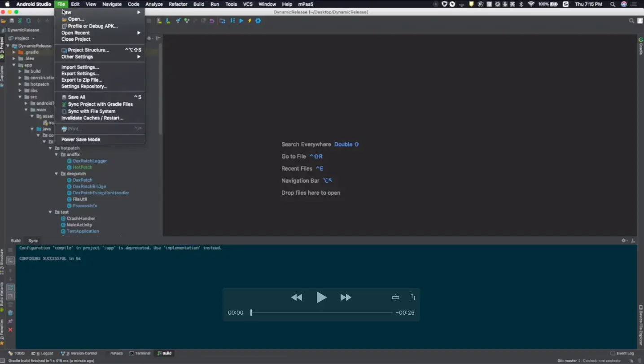
Task: Toggle the Terminal tool window
Action: pyautogui.click(x=140, y=353)
